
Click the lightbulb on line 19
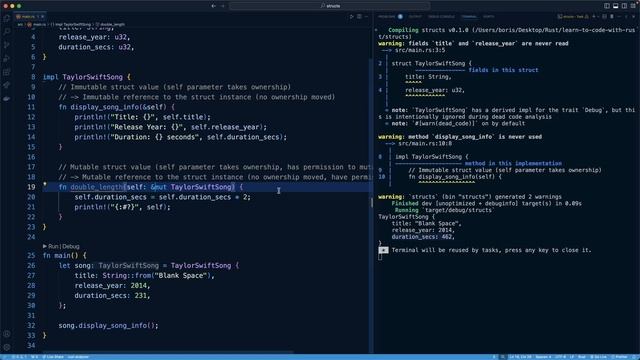45,184
